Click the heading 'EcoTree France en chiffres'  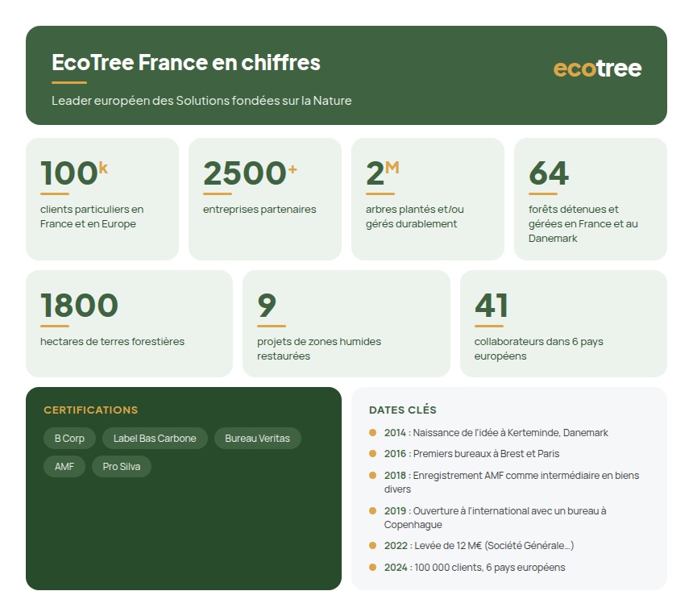pos(185,62)
